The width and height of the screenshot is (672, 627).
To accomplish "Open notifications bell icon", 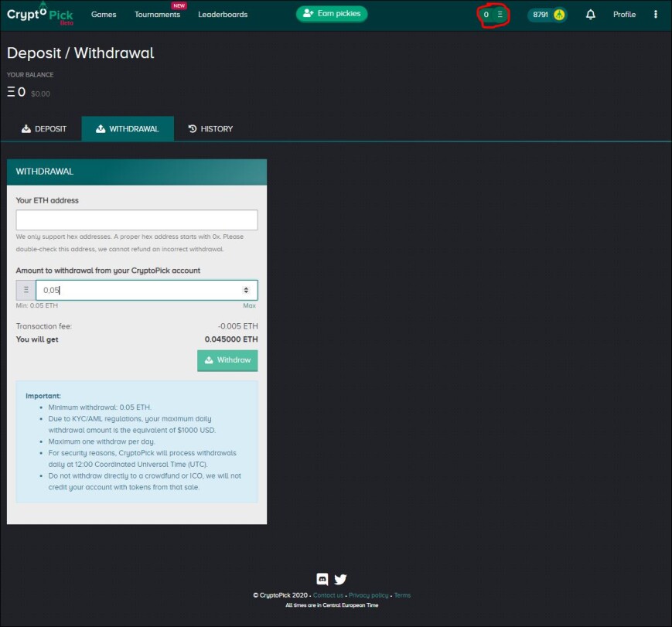I will (x=591, y=15).
